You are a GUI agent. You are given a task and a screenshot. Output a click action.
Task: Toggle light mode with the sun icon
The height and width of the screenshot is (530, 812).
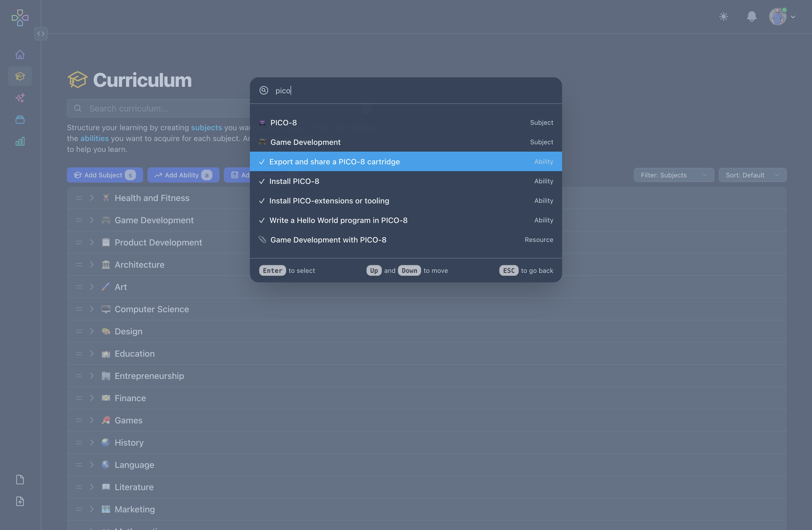point(724,16)
